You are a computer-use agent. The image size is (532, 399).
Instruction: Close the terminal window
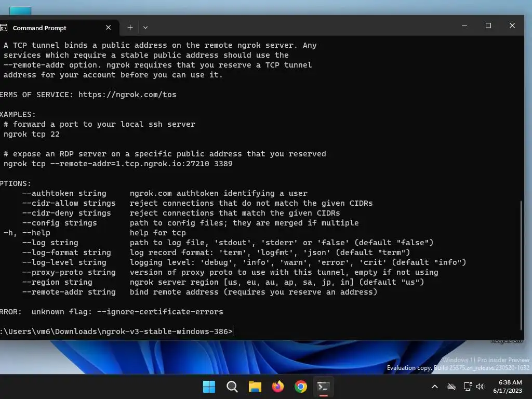pyautogui.click(x=512, y=25)
